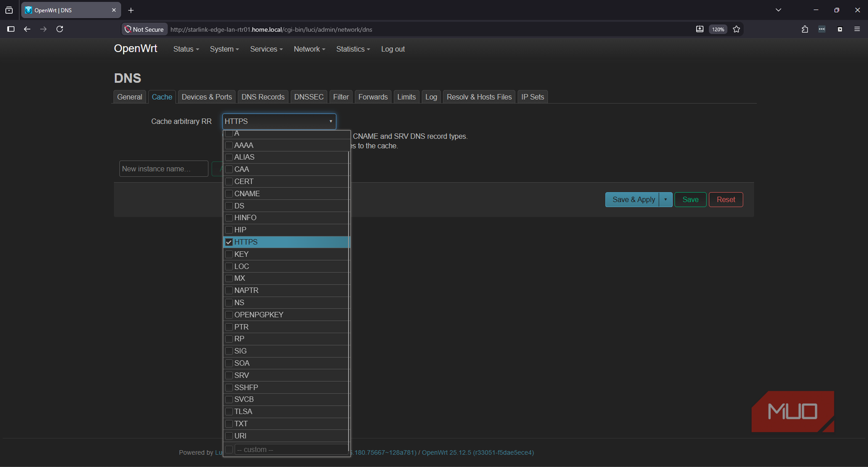Click the green Save button
Image resolution: width=868 pixels, height=467 pixels.
[x=690, y=199]
